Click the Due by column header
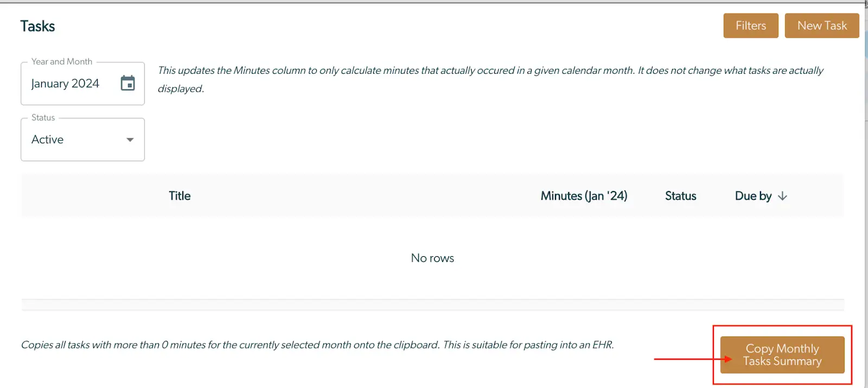 coord(753,196)
